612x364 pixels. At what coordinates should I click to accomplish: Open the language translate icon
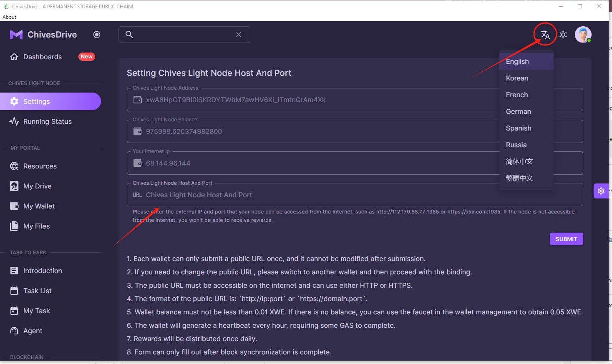tap(545, 35)
